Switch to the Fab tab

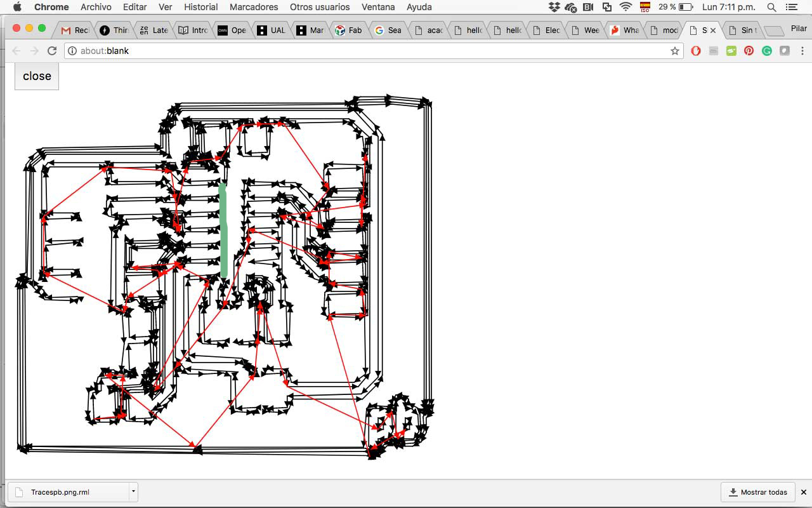[x=349, y=30]
